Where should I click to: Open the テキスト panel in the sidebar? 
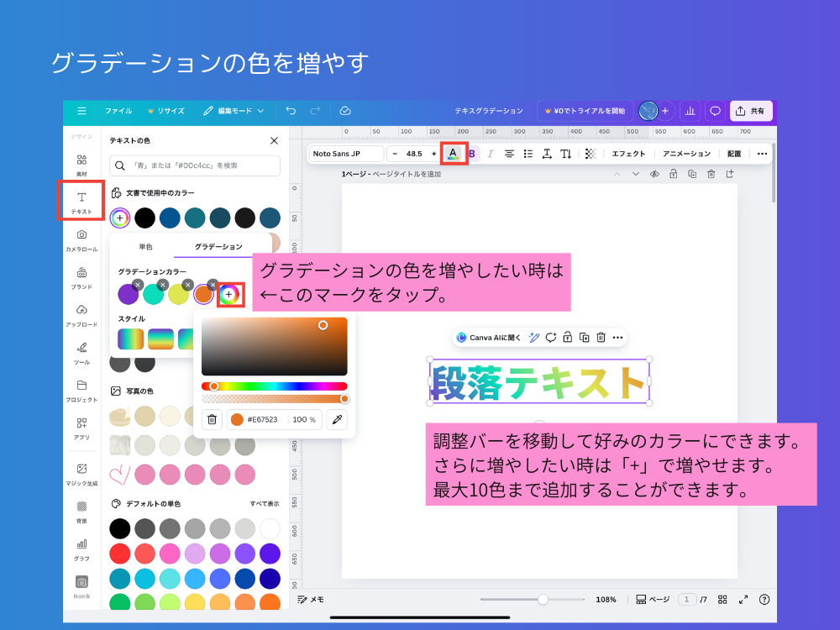point(81,199)
